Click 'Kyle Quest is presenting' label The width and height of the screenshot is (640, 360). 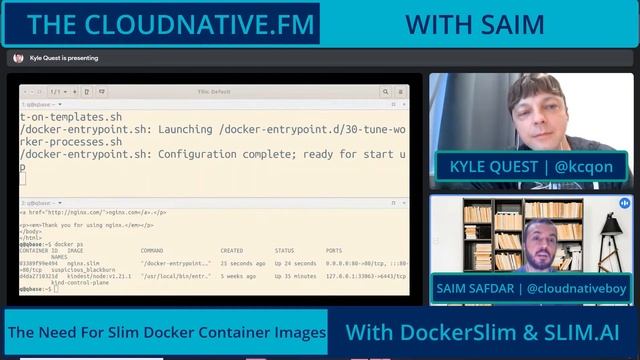click(64, 58)
